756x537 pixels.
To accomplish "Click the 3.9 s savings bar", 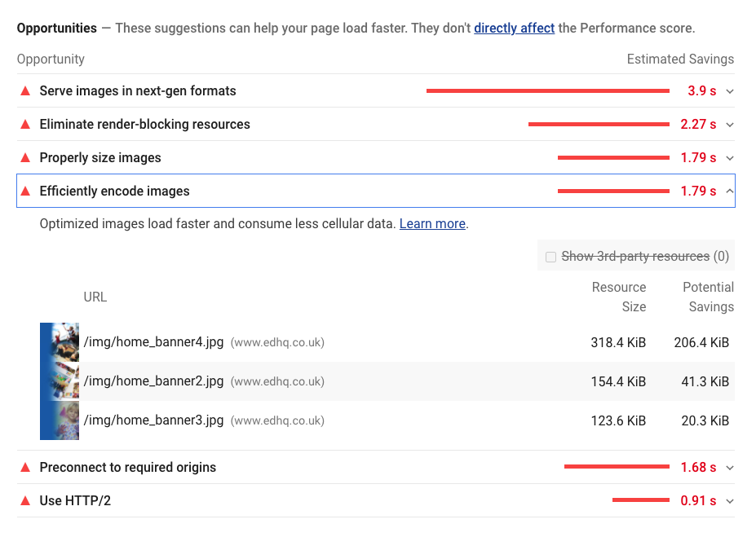I will [x=547, y=90].
